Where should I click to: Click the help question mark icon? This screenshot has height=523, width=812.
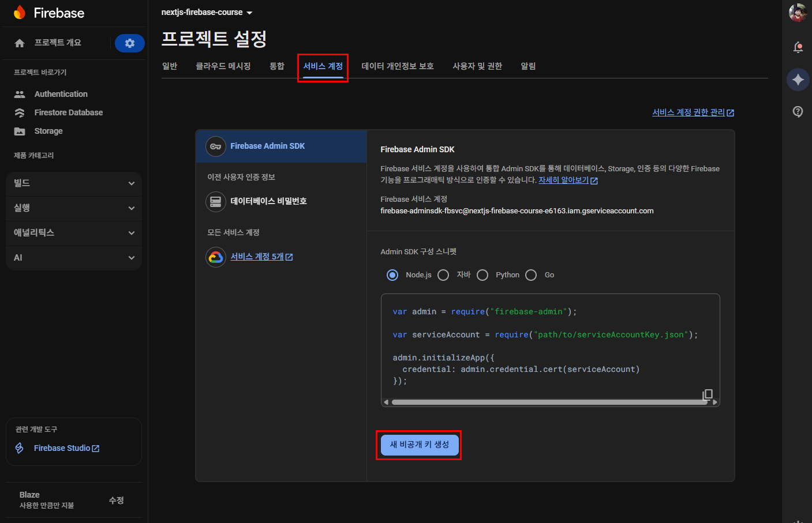798,111
